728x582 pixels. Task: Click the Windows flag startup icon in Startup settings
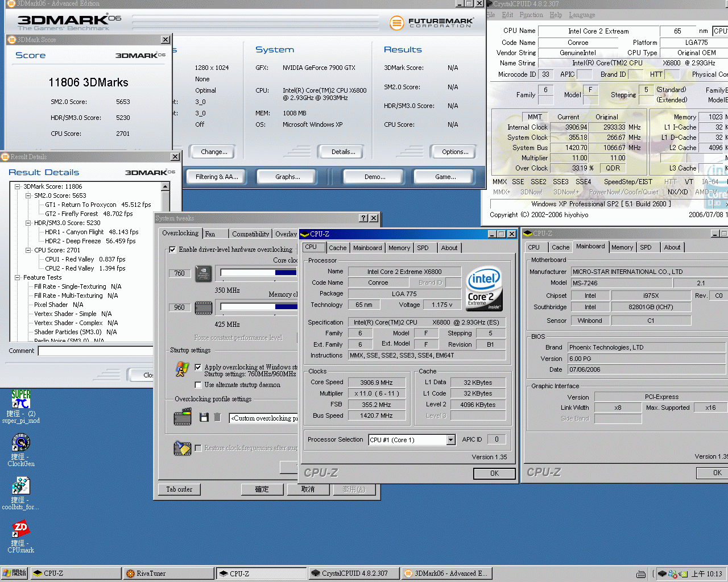[182, 369]
